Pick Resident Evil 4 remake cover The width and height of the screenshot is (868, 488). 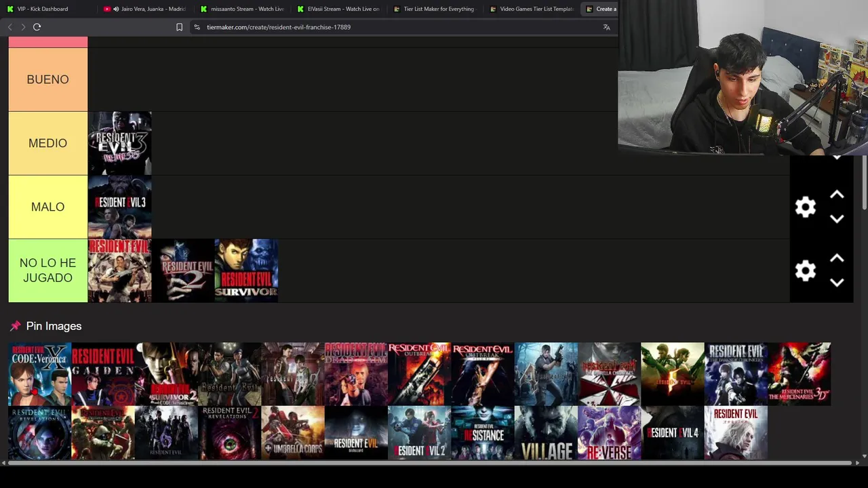pos(673,433)
